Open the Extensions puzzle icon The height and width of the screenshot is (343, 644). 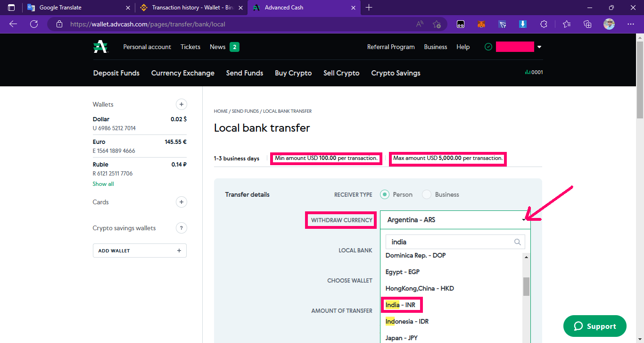click(x=544, y=24)
